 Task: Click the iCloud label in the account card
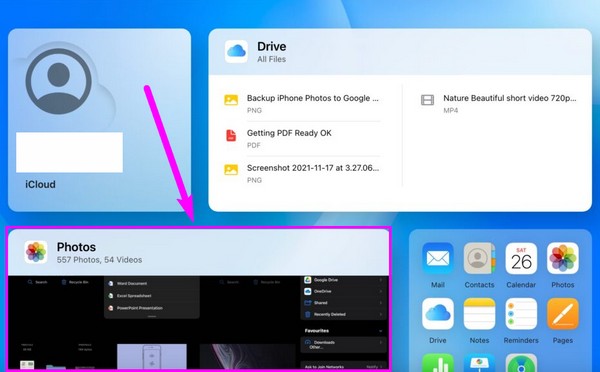(41, 184)
